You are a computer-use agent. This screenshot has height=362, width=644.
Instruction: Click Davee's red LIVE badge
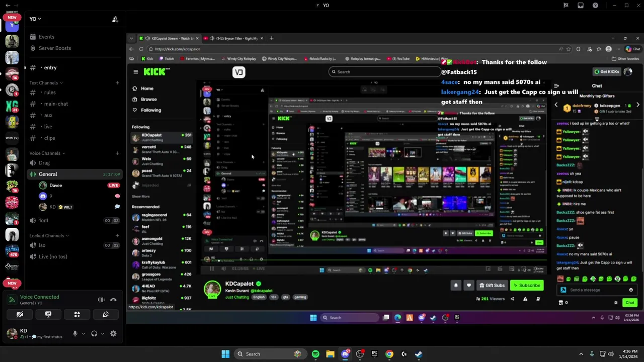113,186
